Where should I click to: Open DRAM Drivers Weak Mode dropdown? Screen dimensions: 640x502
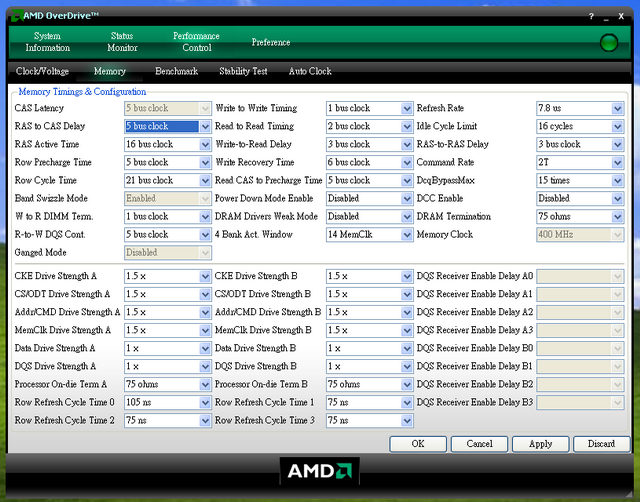point(369,216)
